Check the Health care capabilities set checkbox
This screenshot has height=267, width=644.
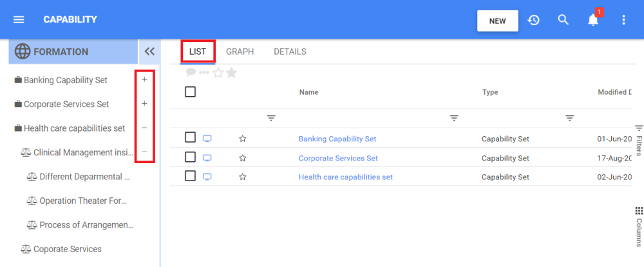[190, 176]
